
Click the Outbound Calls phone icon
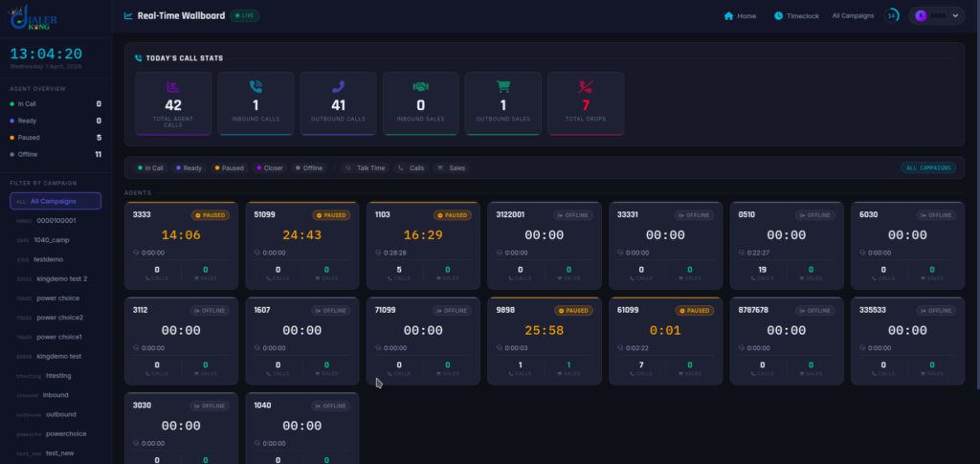pyautogui.click(x=338, y=87)
